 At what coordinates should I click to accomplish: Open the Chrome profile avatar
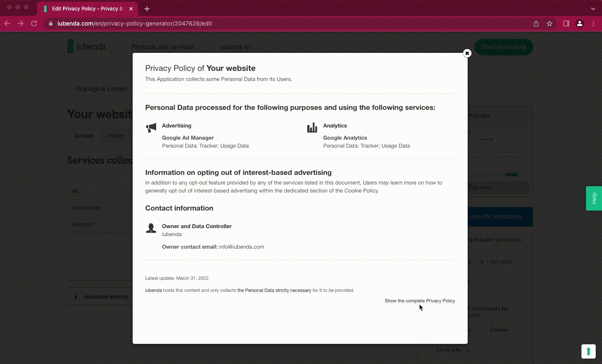click(580, 24)
